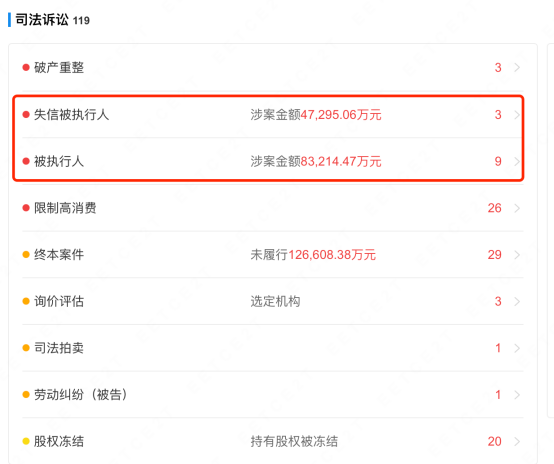The height and width of the screenshot is (464, 554).
Task: Click the chevron next to 终本案件
Action: click(x=517, y=254)
